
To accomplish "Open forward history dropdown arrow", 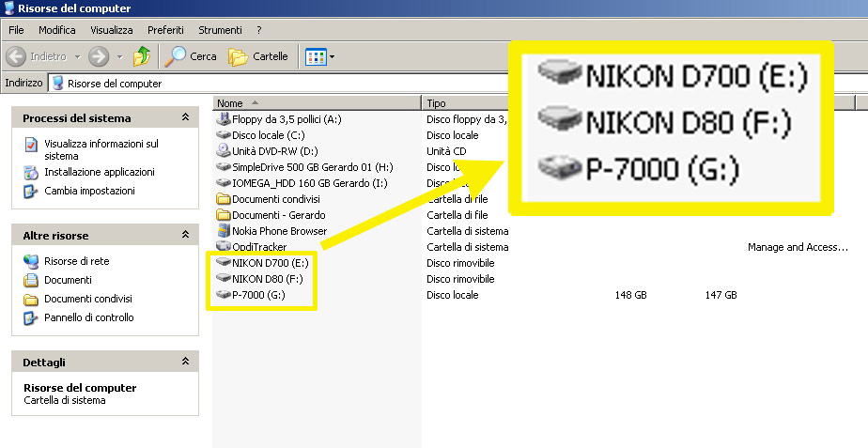I will (119, 56).
